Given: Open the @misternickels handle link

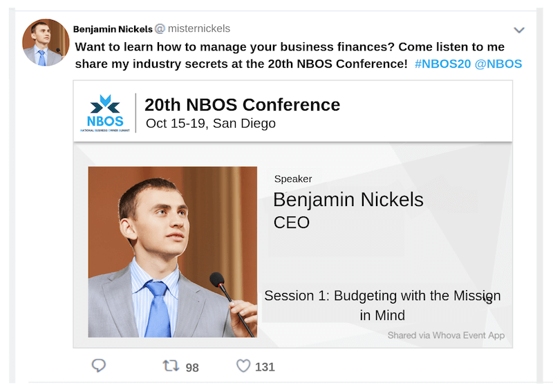Looking at the screenshot, I should click(197, 29).
